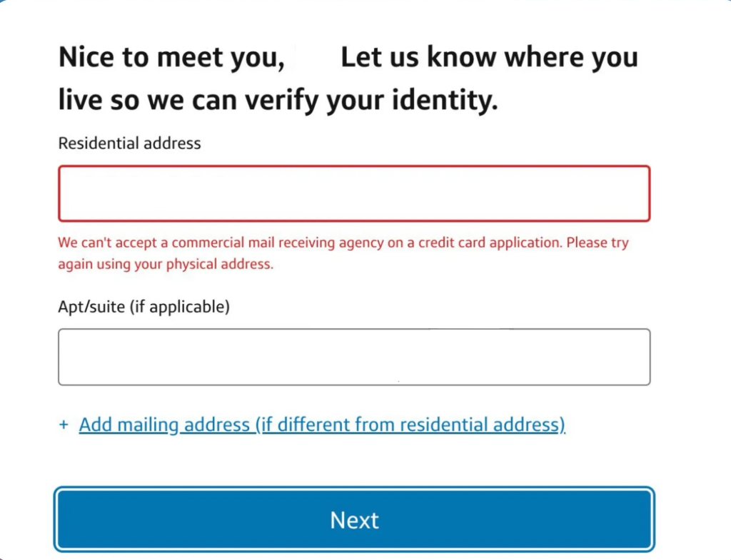
Task: Click "again using your physical address" error line
Action: 166,264
